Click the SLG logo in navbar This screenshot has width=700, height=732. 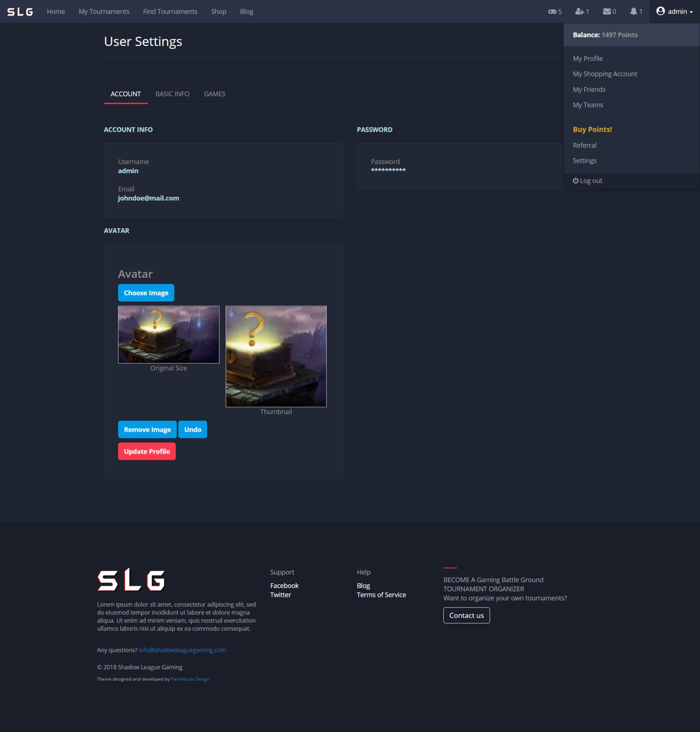click(x=20, y=12)
